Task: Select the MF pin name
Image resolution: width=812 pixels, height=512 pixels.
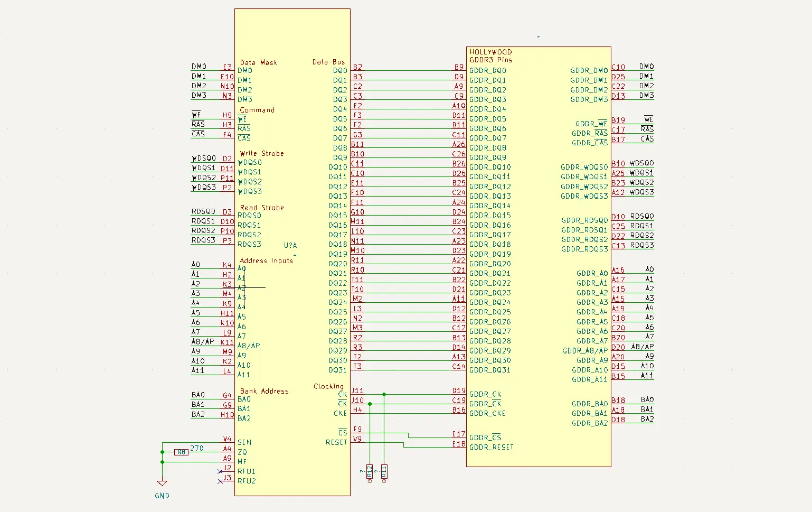Action: (x=242, y=462)
